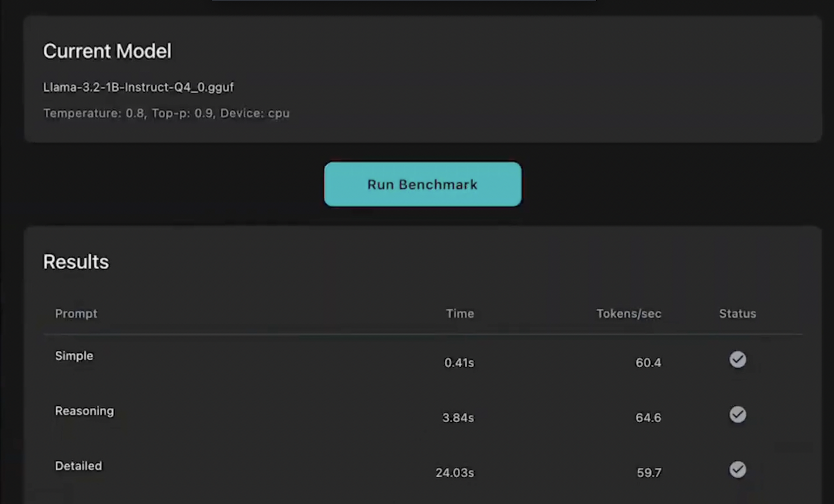Click the 0.41s time value
The width and height of the screenshot is (834, 504).
point(459,362)
